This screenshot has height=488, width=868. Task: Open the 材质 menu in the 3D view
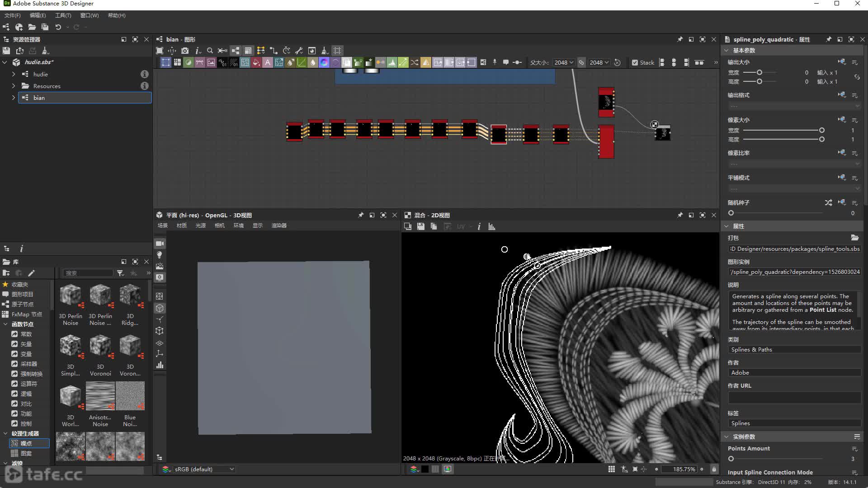[182, 225]
